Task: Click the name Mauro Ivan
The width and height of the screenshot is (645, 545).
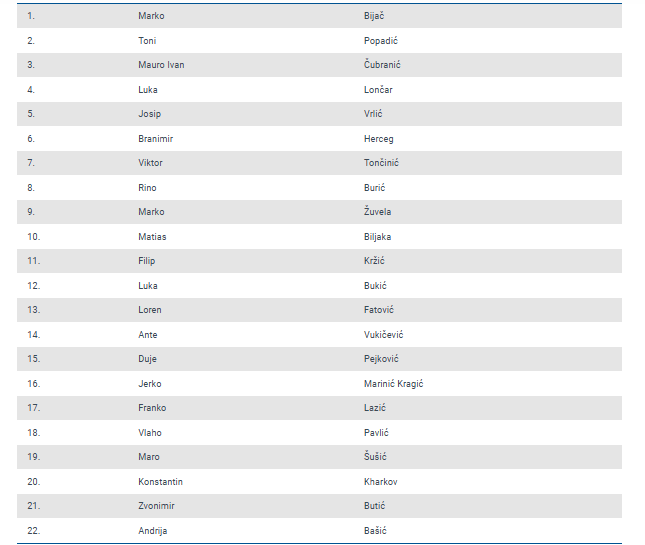Action: point(161,65)
